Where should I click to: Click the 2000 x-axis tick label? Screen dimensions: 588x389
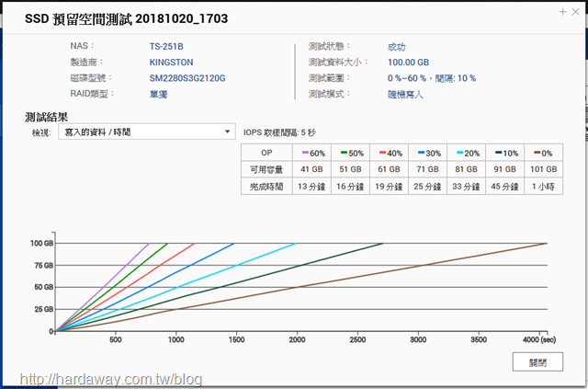point(297,340)
